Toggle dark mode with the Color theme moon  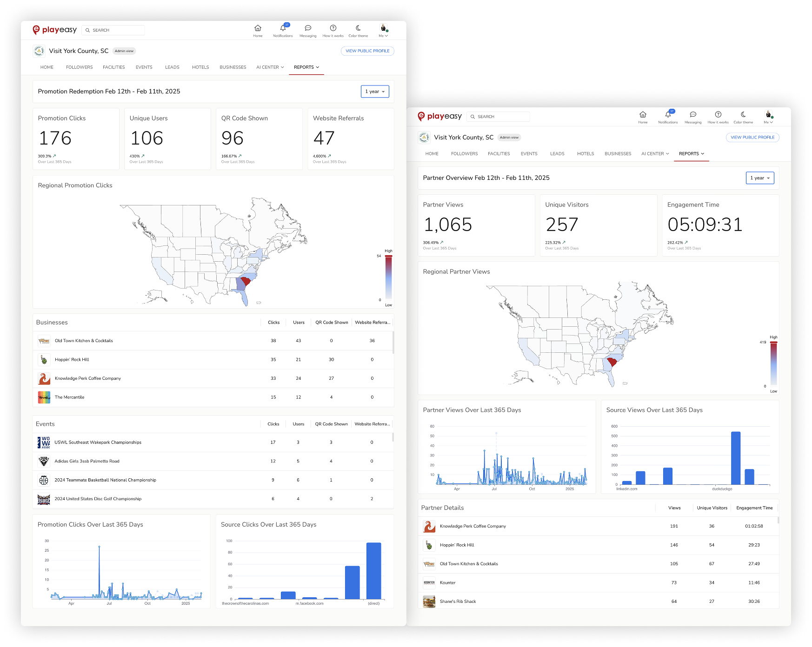click(x=743, y=115)
